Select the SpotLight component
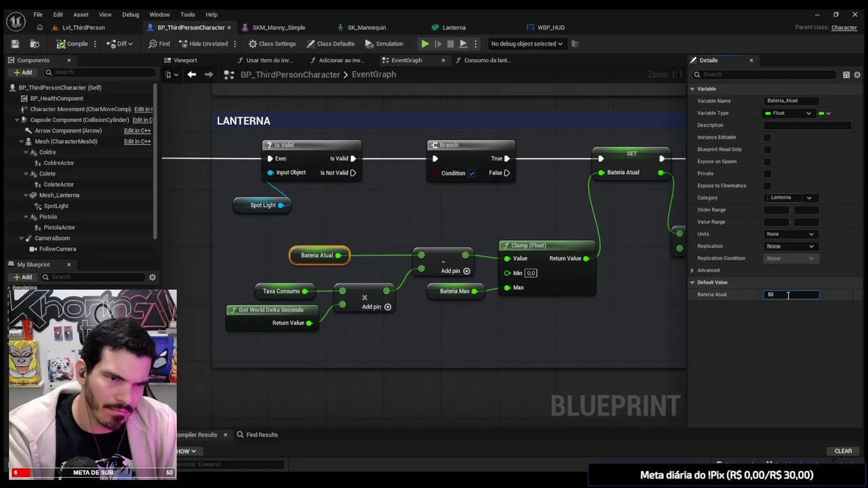Viewport: 868px width, 488px height. point(56,206)
